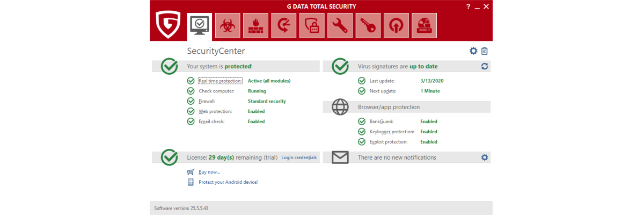Image resolution: width=644 pixels, height=215 pixels.
Task: Open Firewall row options
Action: pyautogui.click(x=208, y=101)
